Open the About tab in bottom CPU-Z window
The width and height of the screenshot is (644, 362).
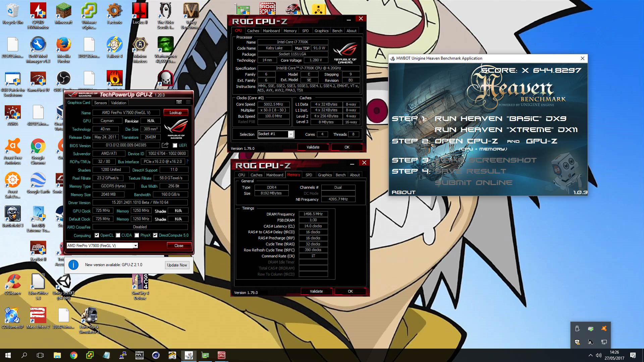(355, 175)
